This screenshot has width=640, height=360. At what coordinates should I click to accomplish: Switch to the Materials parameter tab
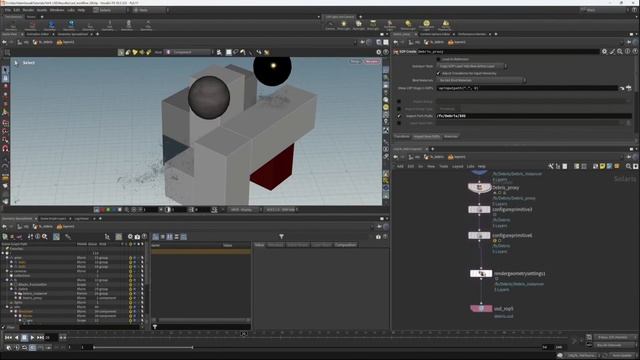(451, 136)
